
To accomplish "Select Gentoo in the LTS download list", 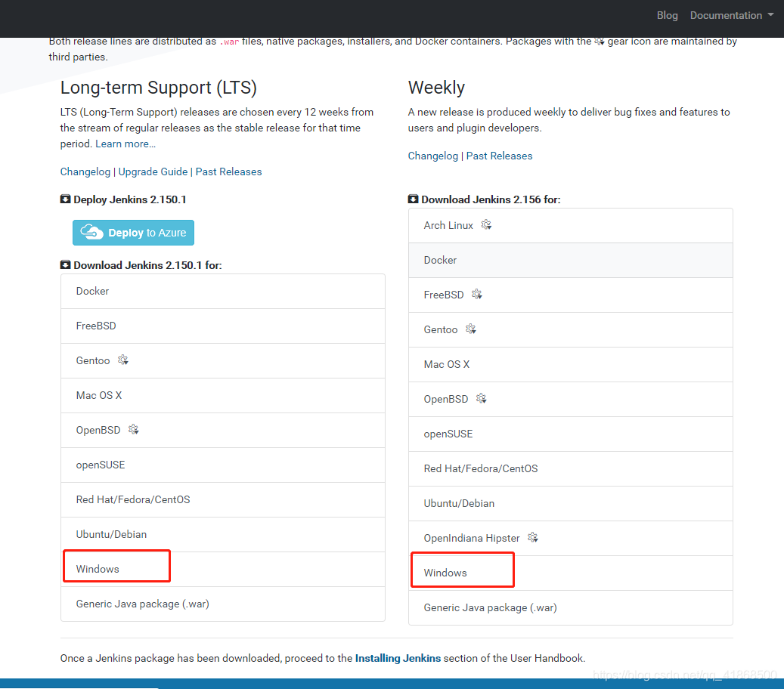I will tap(223, 360).
